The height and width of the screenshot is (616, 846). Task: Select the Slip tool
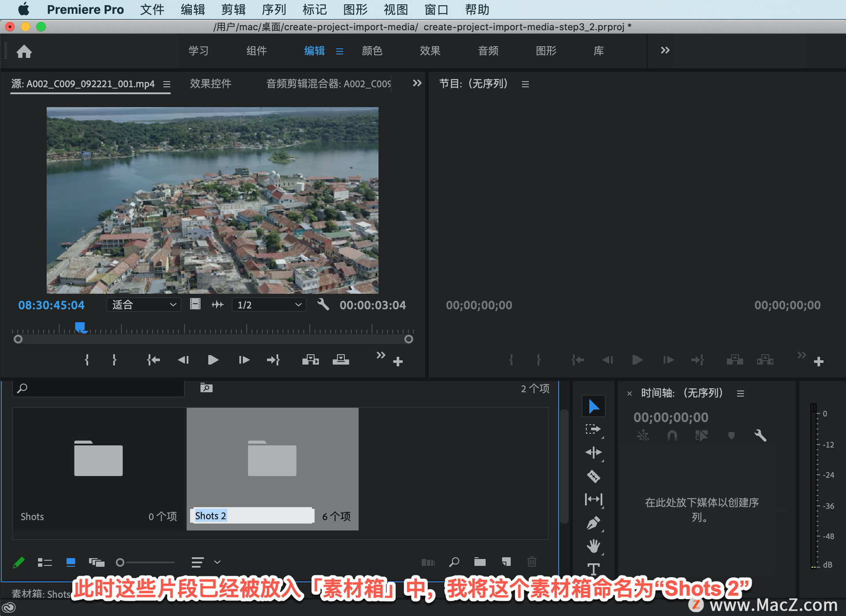pyautogui.click(x=594, y=499)
